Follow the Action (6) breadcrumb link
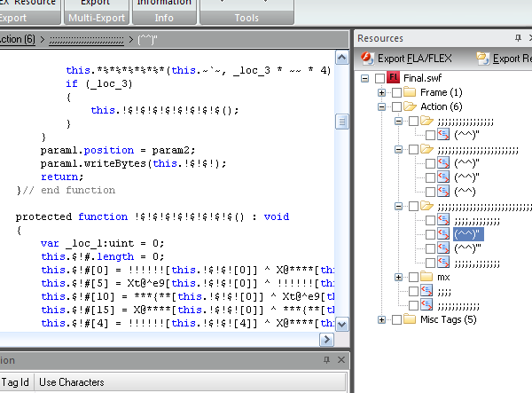This screenshot has width=532, height=393. pyautogui.click(x=18, y=39)
